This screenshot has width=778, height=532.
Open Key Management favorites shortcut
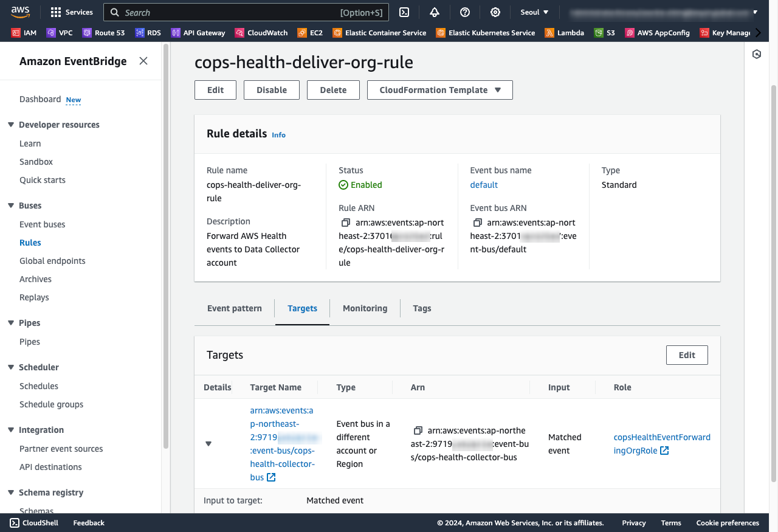725,33
